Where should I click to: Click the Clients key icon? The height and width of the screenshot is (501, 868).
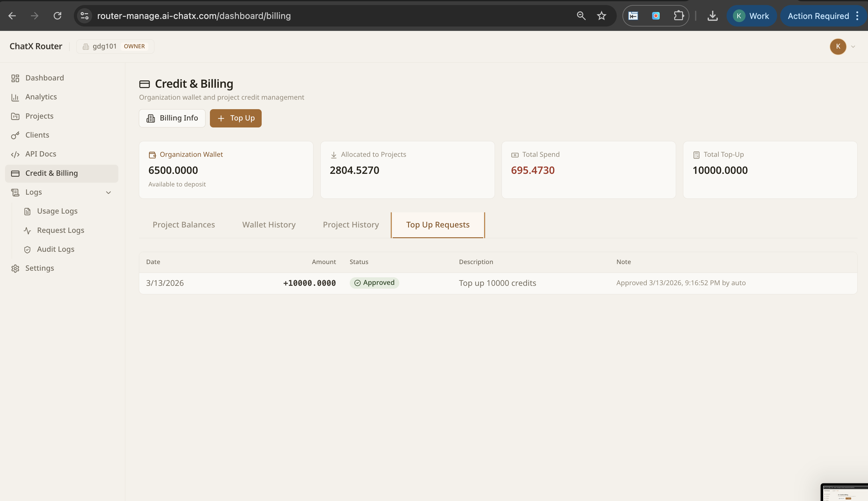(15, 135)
